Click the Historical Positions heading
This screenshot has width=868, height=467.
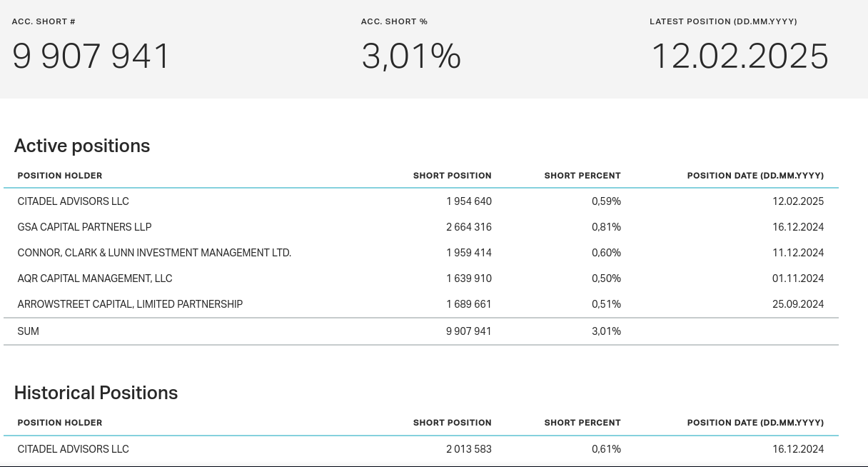96,393
